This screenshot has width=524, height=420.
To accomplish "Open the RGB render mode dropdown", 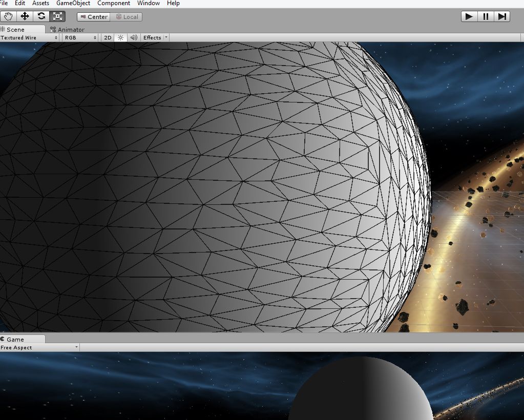I will click(80, 38).
